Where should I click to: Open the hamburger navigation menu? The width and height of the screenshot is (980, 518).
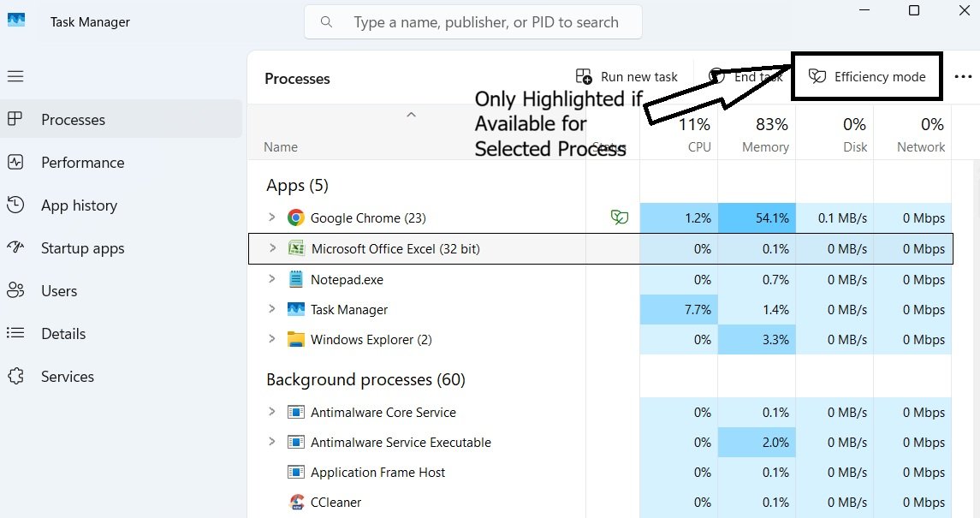[x=15, y=76]
